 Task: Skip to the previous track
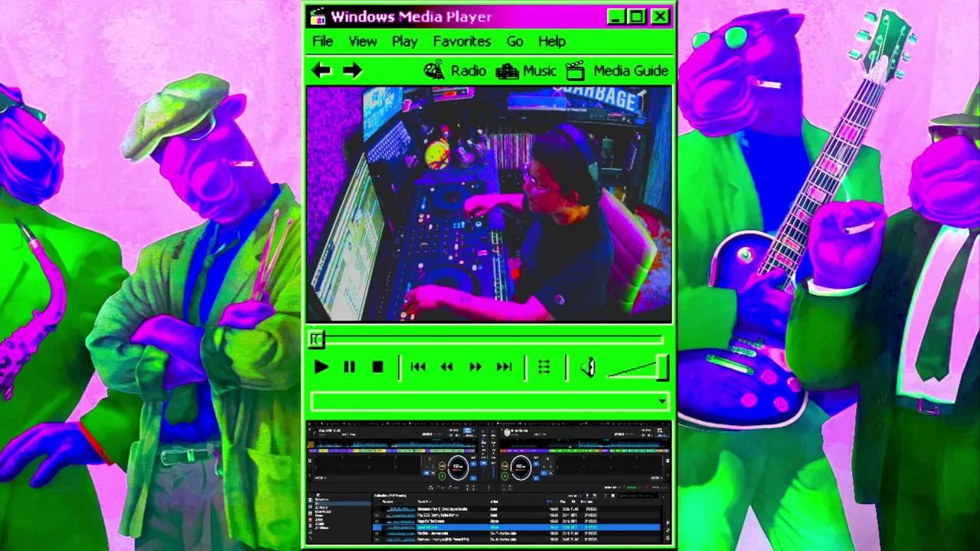pos(418,367)
